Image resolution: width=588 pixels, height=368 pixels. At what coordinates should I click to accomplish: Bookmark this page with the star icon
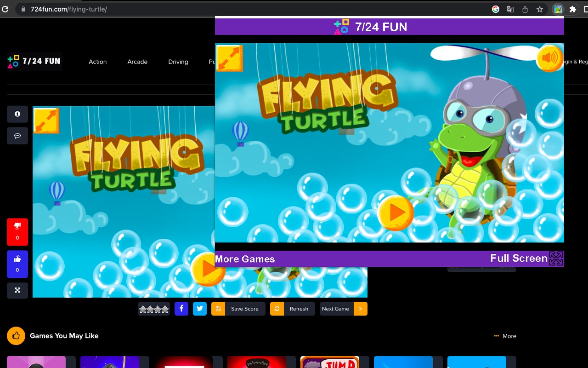[x=540, y=9]
